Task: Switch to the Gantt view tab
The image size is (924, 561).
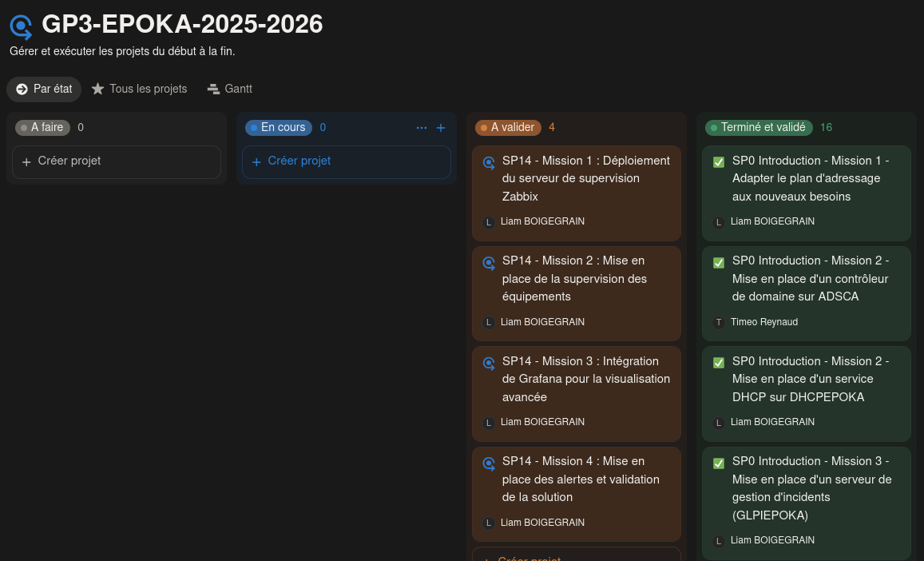Action: pos(229,90)
